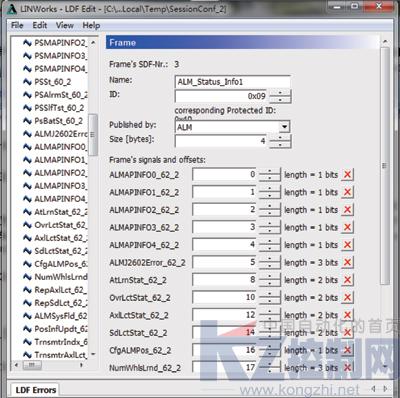Increment the ALMAPINFO1_62_2 offset spinner
The height and width of the screenshot is (398, 400).
click(x=270, y=189)
